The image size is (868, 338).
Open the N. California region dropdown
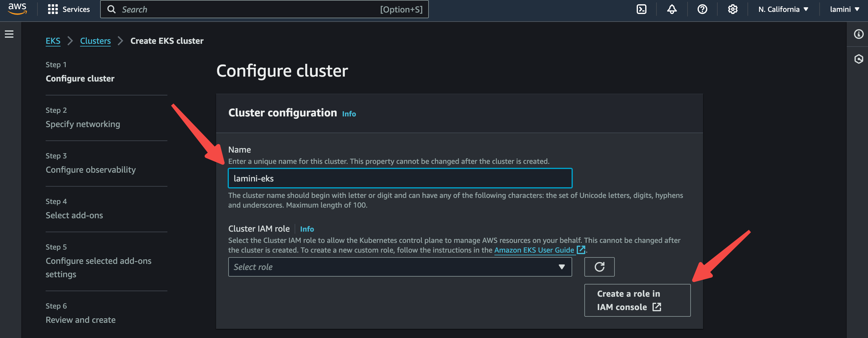click(783, 9)
